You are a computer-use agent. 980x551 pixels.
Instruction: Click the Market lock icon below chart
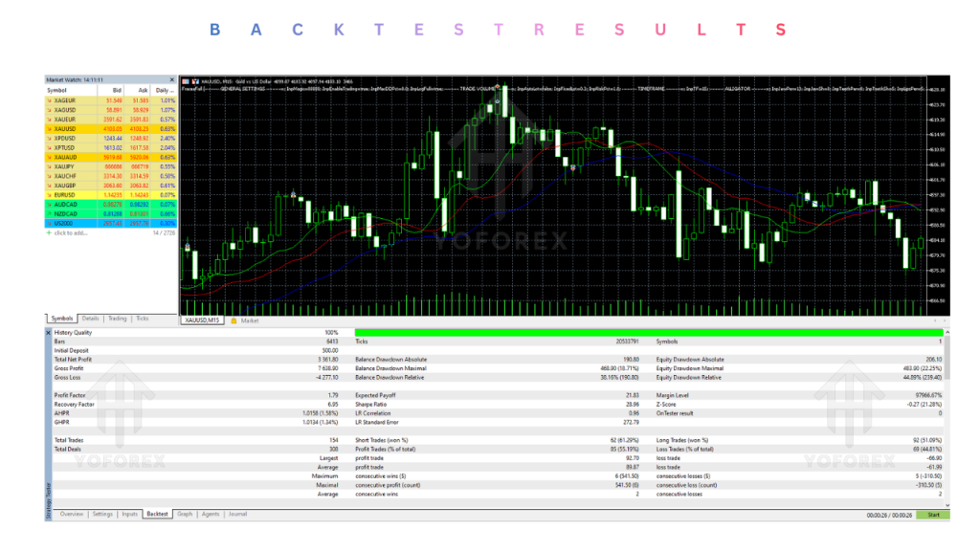click(234, 320)
